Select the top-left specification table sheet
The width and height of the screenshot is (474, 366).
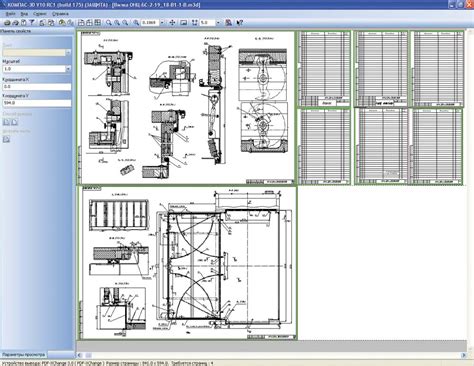pyautogui.click(x=324, y=69)
